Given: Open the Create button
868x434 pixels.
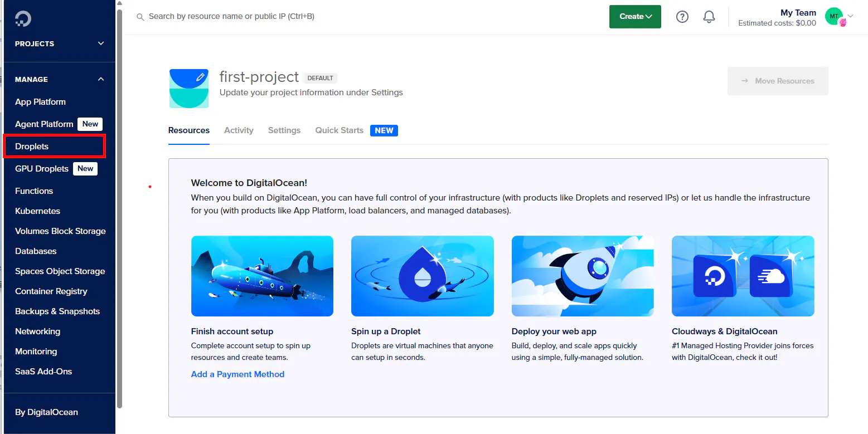Looking at the screenshot, I should pyautogui.click(x=634, y=16).
